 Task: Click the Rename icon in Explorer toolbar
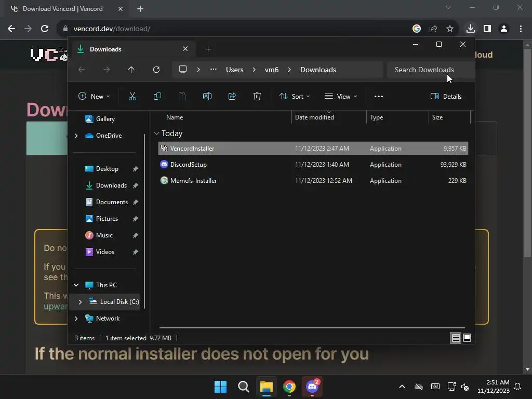click(x=207, y=96)
